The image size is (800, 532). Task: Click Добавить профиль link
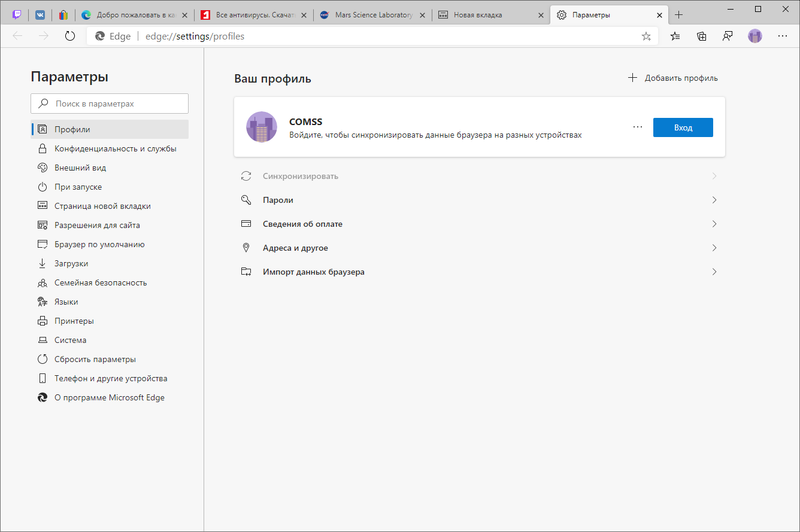pyautogui.click(x=673, y=78)
